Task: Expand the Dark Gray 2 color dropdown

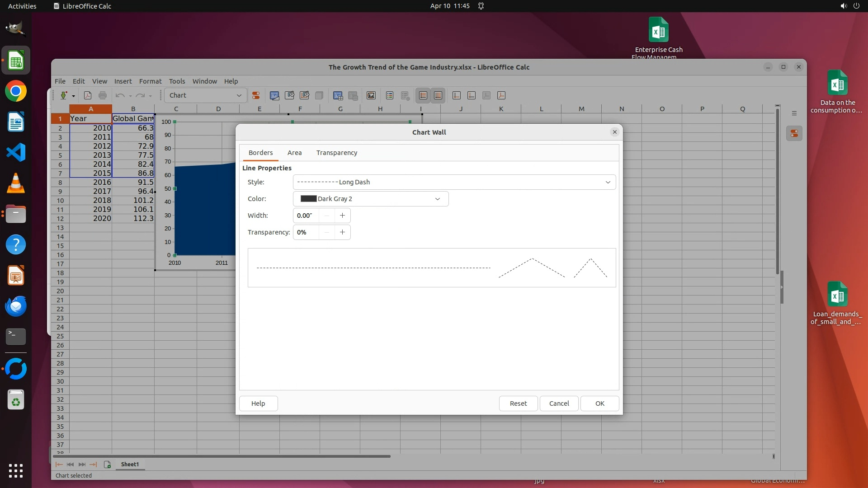Action: 437,199
